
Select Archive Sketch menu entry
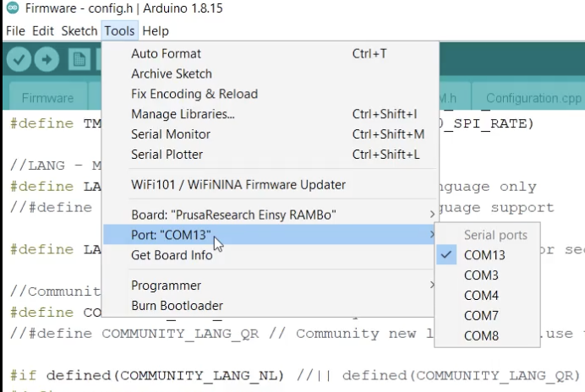270,73
